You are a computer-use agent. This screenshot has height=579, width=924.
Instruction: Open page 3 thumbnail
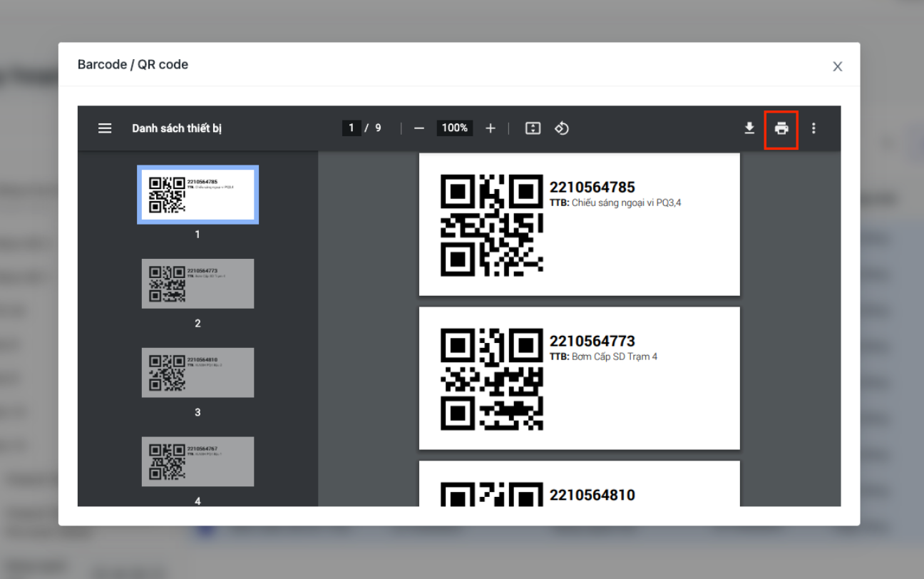point(197,373)
